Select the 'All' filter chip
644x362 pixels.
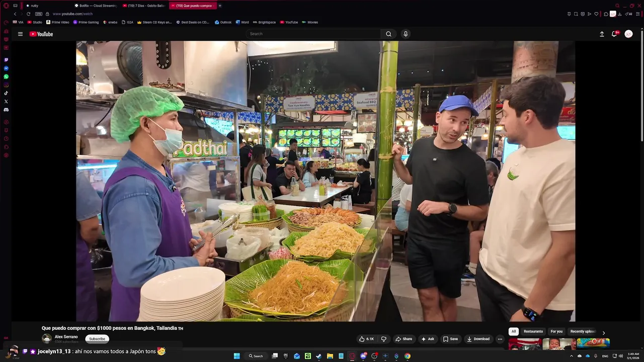(513, 331)
